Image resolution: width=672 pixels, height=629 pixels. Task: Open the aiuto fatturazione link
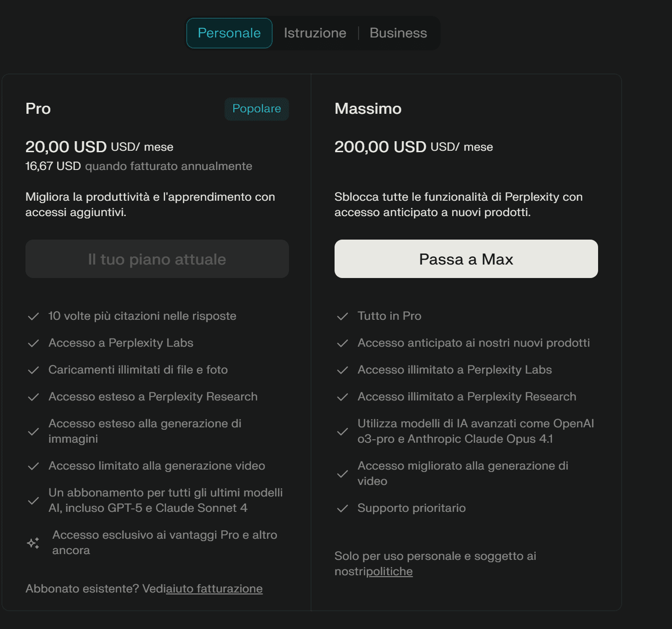pos(214,589)
